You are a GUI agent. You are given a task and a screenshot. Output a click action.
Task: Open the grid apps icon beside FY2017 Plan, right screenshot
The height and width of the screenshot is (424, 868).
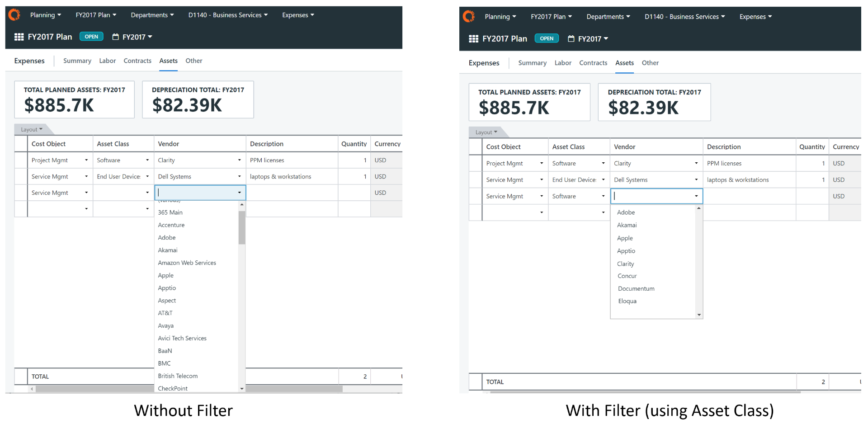pos(473,39)
